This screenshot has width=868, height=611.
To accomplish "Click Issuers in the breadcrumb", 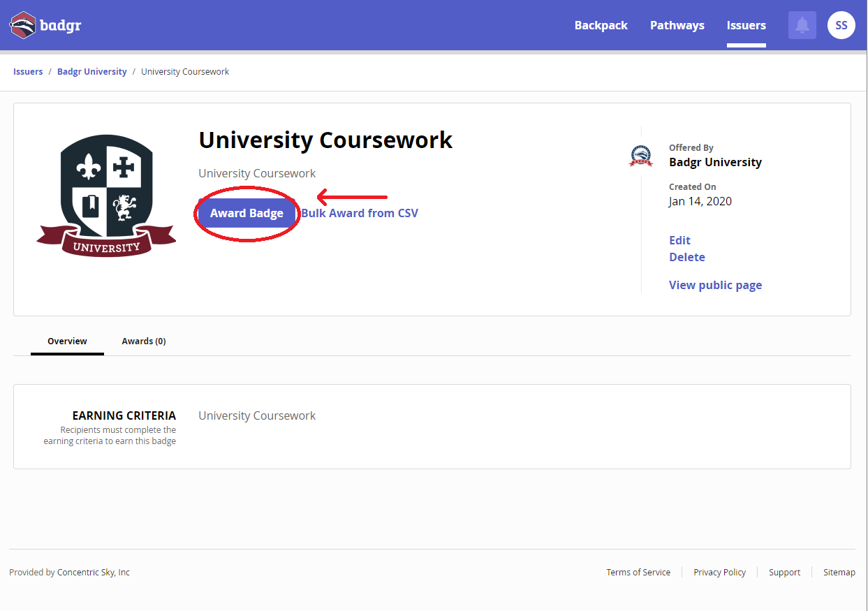I will click(x=28, y=72).
